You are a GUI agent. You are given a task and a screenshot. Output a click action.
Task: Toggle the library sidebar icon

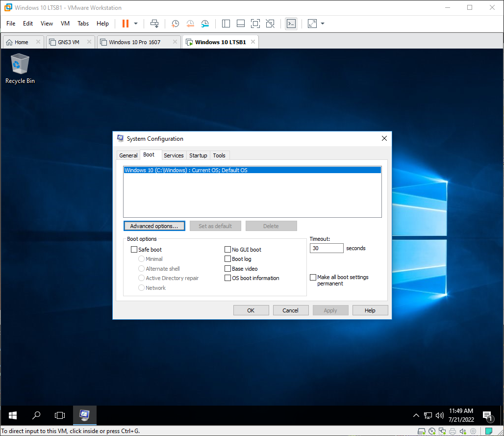(x=226, y=24)
